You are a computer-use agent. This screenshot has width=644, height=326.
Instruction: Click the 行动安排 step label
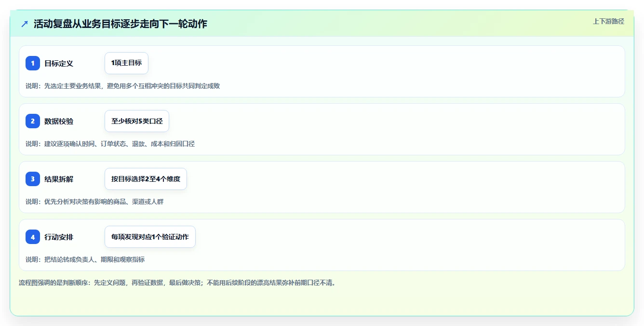tap(59, 237)
